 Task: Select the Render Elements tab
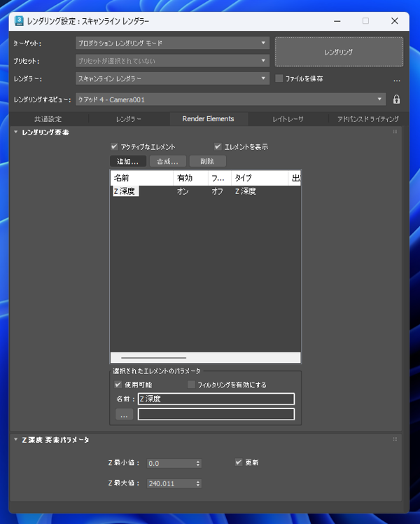coord(209,119)
